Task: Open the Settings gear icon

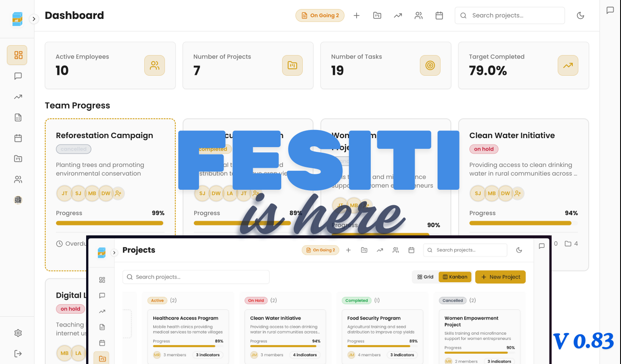Action: pos(18,333)
